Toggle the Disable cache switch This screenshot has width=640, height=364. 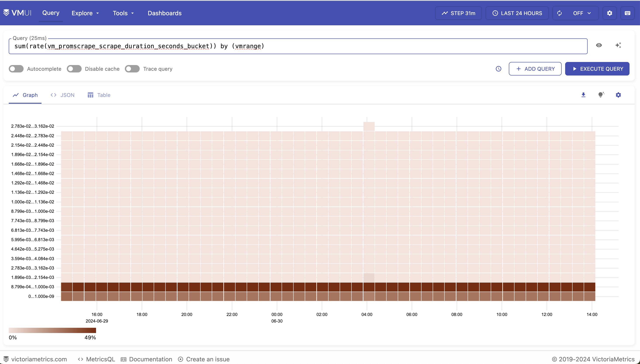pyautogui.click(x=74, y=69)
